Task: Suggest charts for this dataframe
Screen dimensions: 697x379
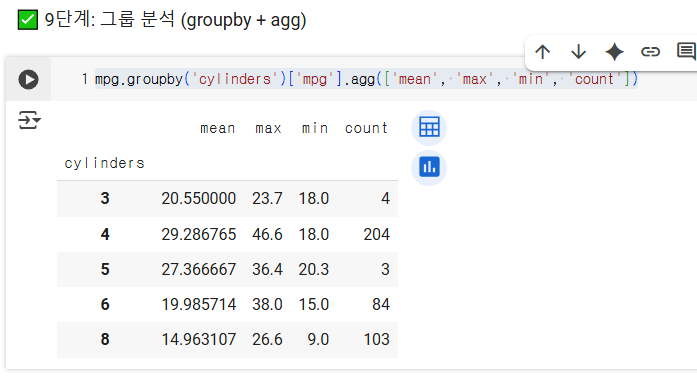Action: (429, 168)
